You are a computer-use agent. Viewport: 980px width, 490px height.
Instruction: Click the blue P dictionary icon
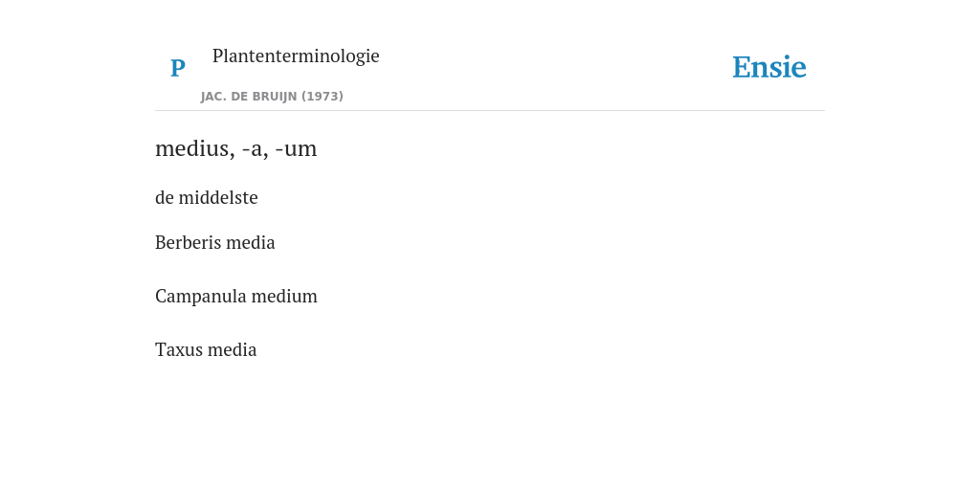[177, 68]
